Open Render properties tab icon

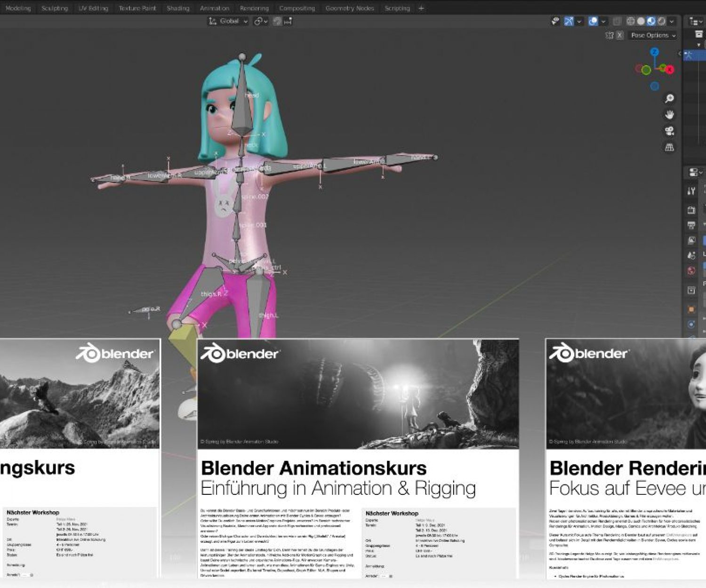[691, 210]
